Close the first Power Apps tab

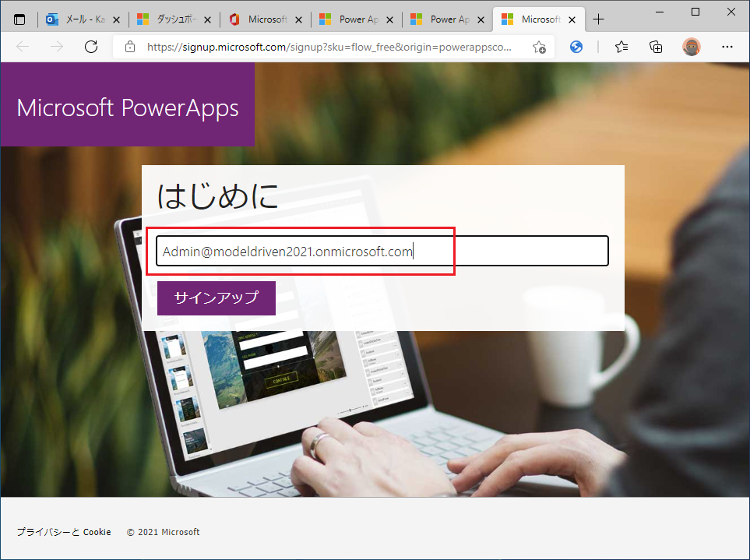[x=390, y=19]
